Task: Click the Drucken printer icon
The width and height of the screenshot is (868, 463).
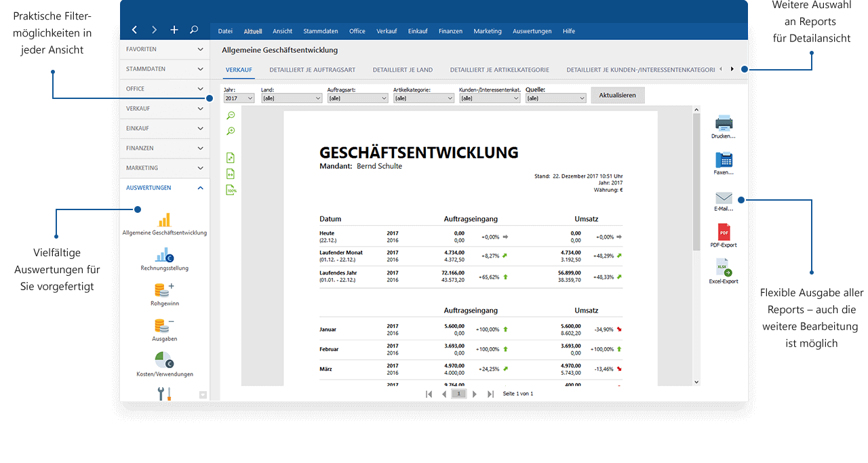Action: [724, 124]
